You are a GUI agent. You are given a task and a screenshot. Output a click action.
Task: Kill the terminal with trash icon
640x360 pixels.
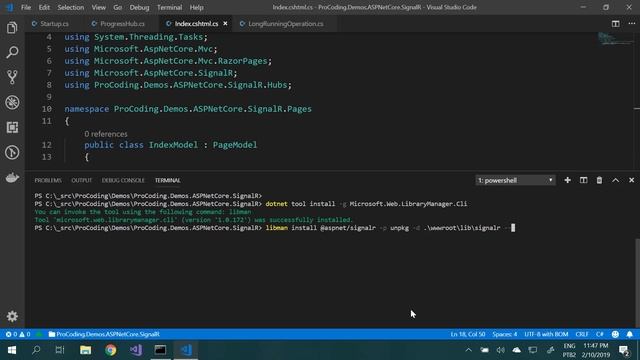(599, 180)
